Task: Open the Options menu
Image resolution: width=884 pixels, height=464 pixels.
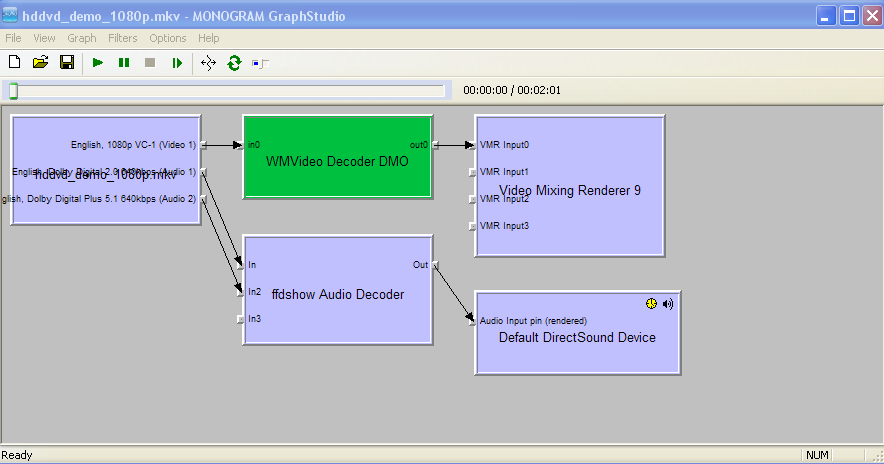Action: (x=167, y=38)
